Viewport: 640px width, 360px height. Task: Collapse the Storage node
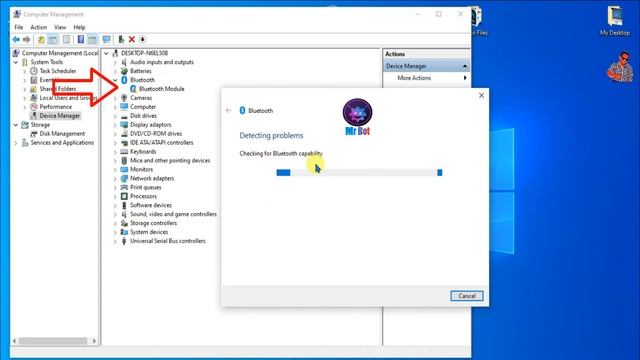(x=16, y=125)
